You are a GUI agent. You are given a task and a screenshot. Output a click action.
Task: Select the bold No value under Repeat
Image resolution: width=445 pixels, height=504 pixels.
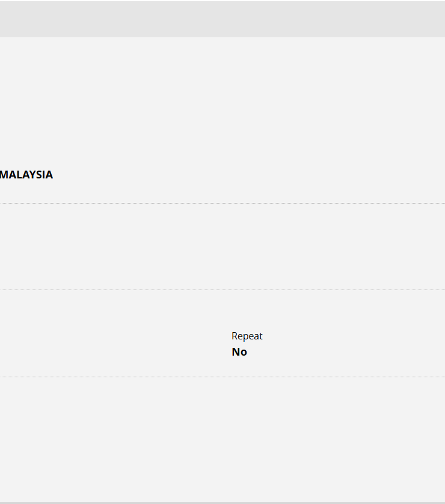239,352
